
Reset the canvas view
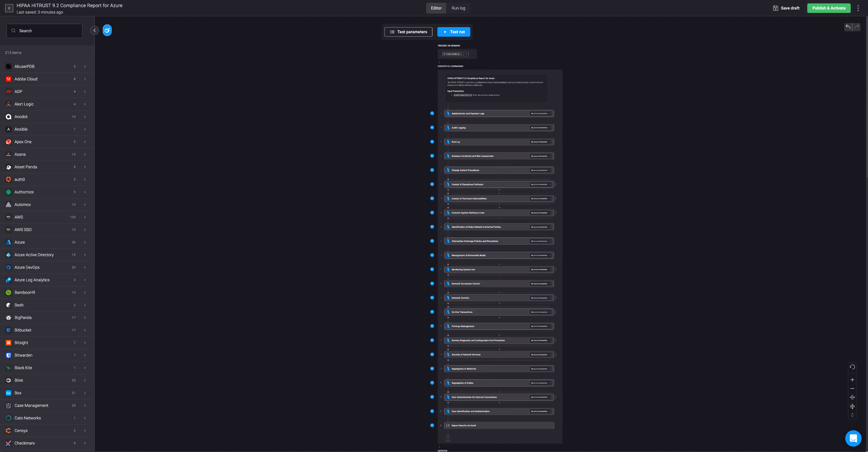click(852, 367)
